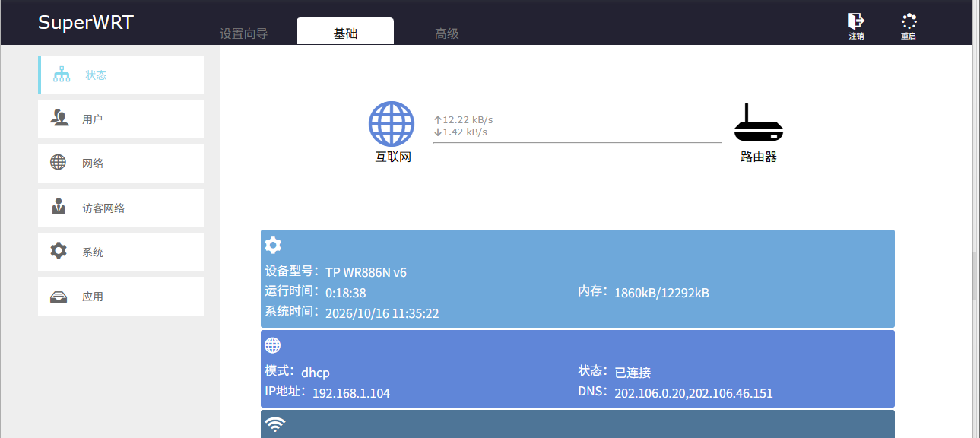Open the 设置向导 setup wizard tab
Image resolution: width=980 pixels, height=438 pixels.
pyautogui.click(x=243, y=33)
